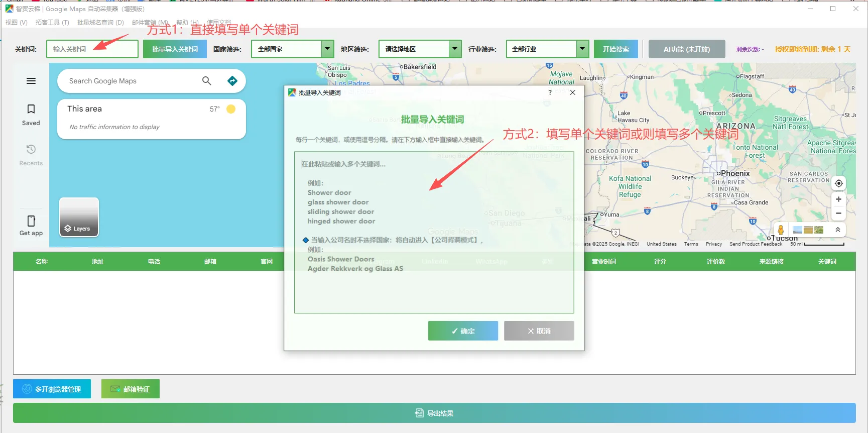Open the 使用文档 menu
This screenshot has height=433, width=868.
pyautogui.click(x=219, y=23)
